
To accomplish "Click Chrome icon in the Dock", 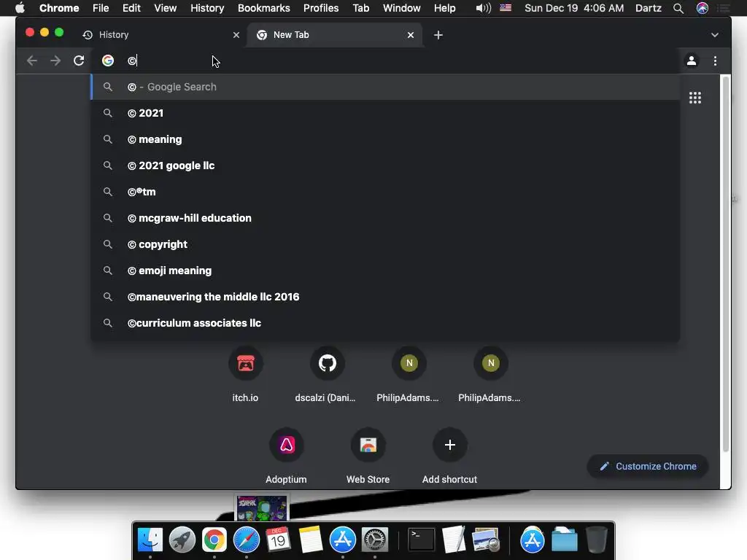I will point(214,540).
